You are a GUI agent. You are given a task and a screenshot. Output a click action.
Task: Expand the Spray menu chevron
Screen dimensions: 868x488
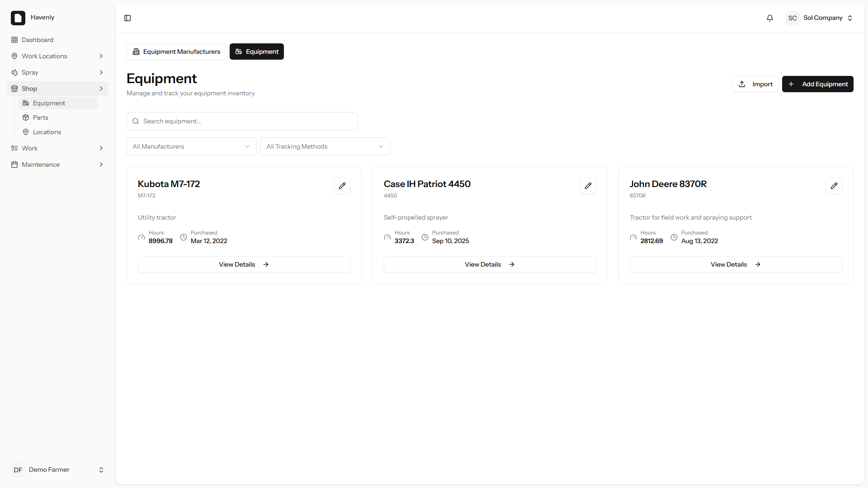pos(101,72)
